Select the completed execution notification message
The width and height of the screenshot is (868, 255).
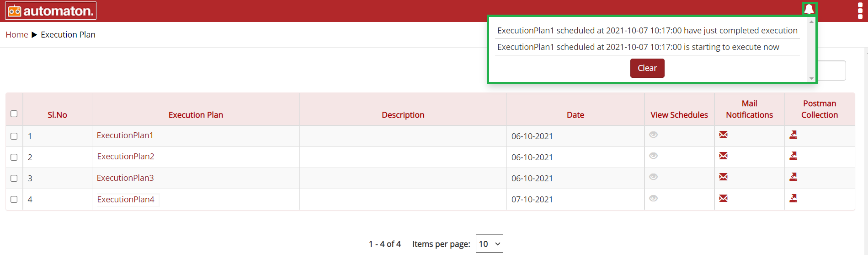(647, 31)
